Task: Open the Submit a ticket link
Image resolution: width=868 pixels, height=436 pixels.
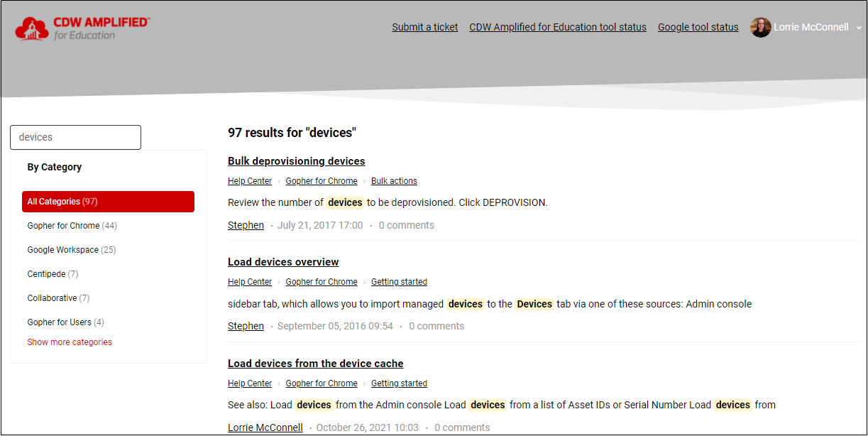Action: 425,27
